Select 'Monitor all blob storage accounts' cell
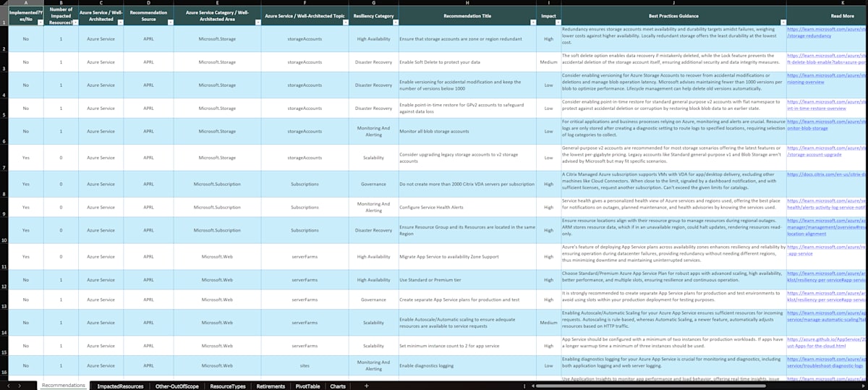The image size is (868, 390). 467,131
